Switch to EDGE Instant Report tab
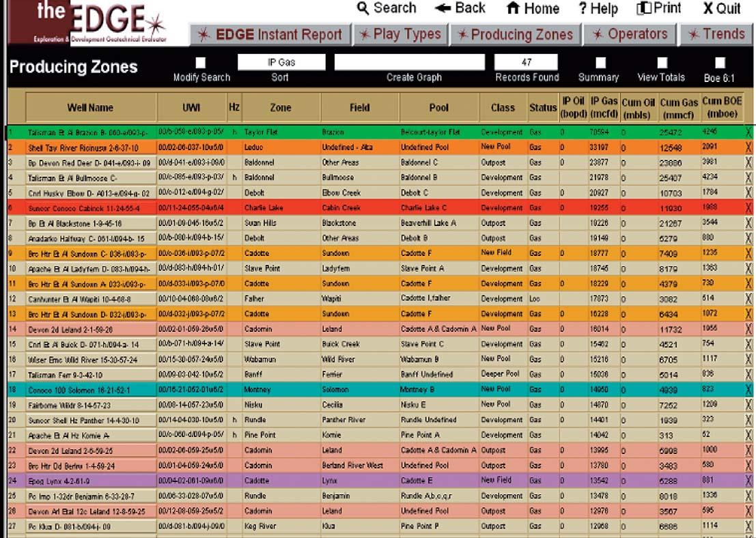The width and height of the screenshot is (756, 538). pyautogui.click(x=270, y=35)
